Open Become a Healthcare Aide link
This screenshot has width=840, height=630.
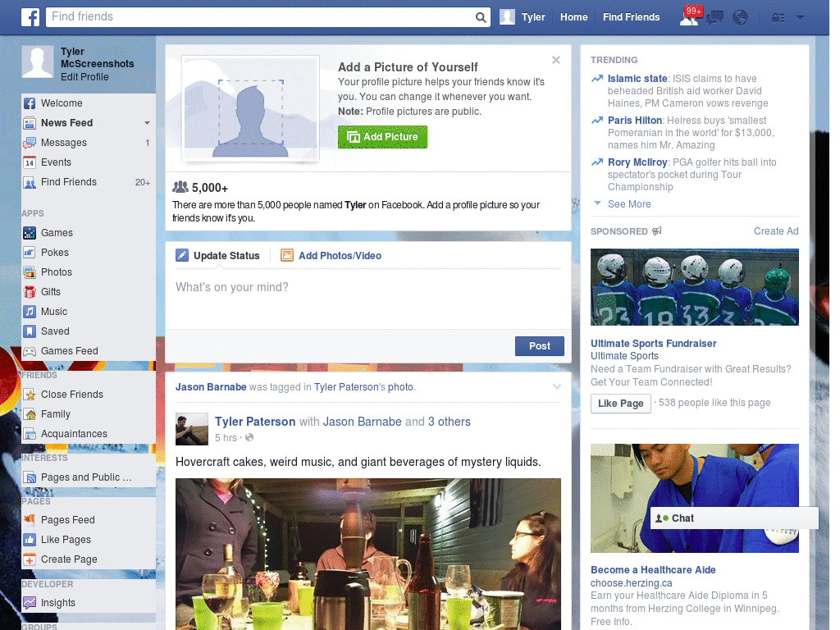tap(653, 570)
